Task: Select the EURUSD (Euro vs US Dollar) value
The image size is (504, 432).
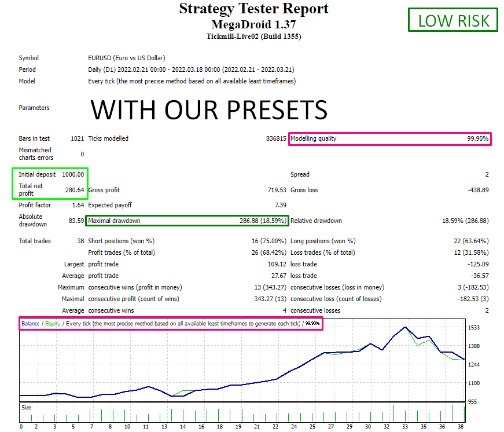Action: click(127, 58)
